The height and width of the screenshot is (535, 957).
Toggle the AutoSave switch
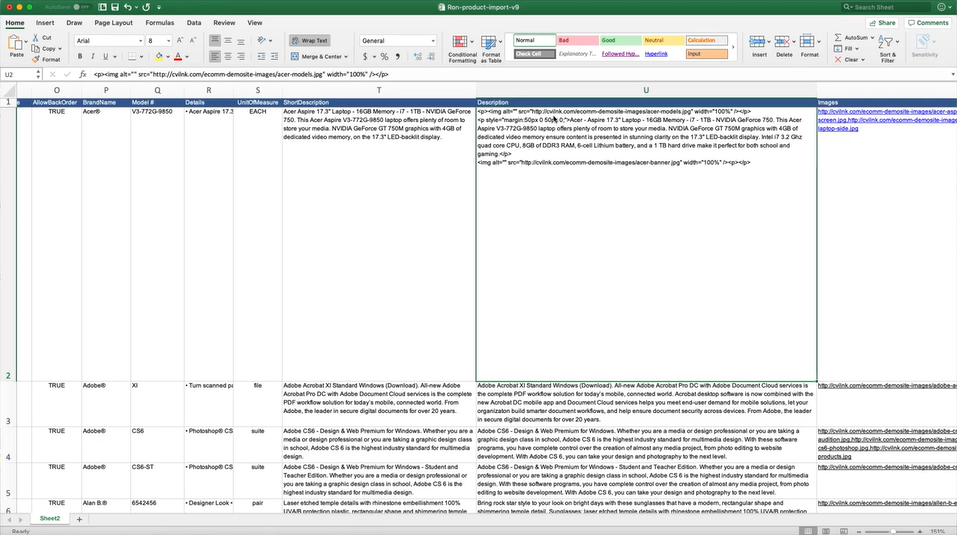81,7
